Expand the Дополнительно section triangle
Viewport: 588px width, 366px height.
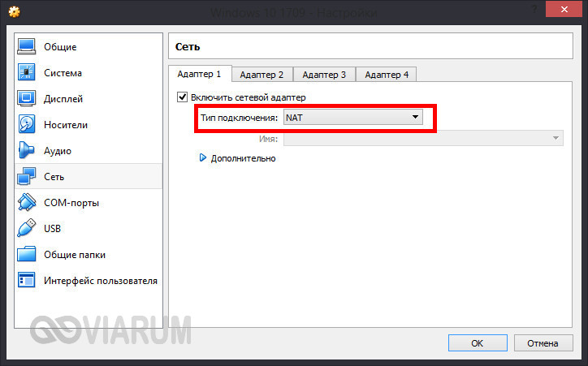pos(203,157)
